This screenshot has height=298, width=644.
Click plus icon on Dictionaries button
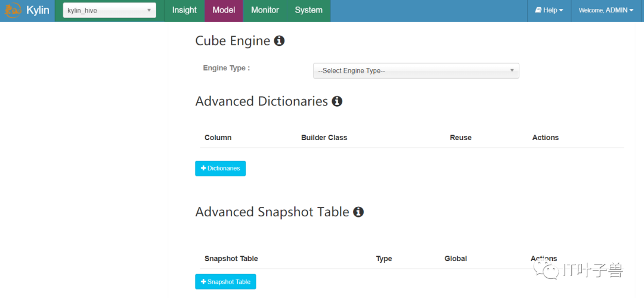[203, 168]
